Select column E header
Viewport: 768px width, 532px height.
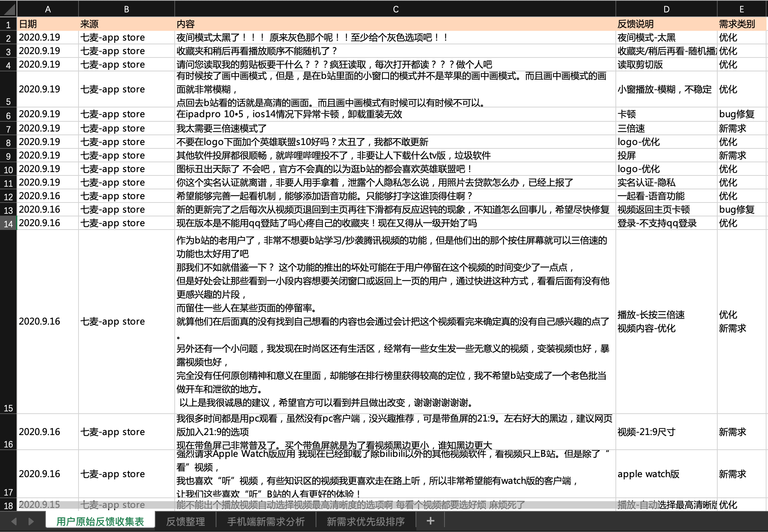click(x=742, y=9)
